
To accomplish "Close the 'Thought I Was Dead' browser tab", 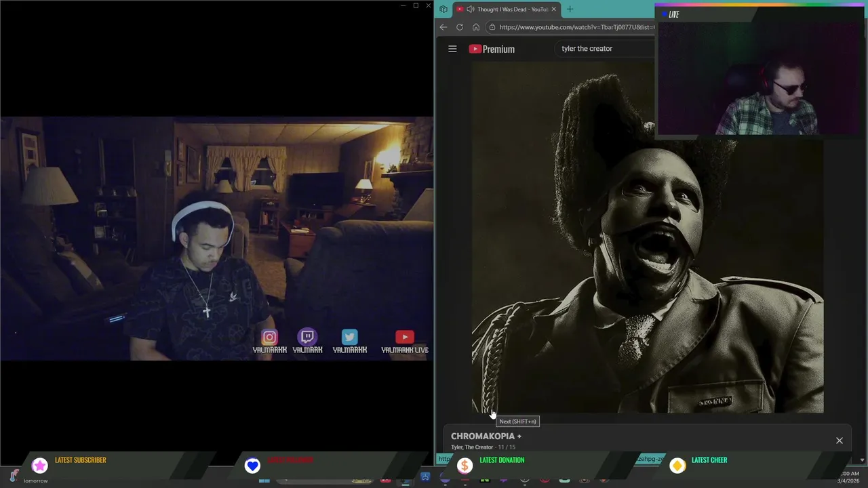I will pos(553,9).
